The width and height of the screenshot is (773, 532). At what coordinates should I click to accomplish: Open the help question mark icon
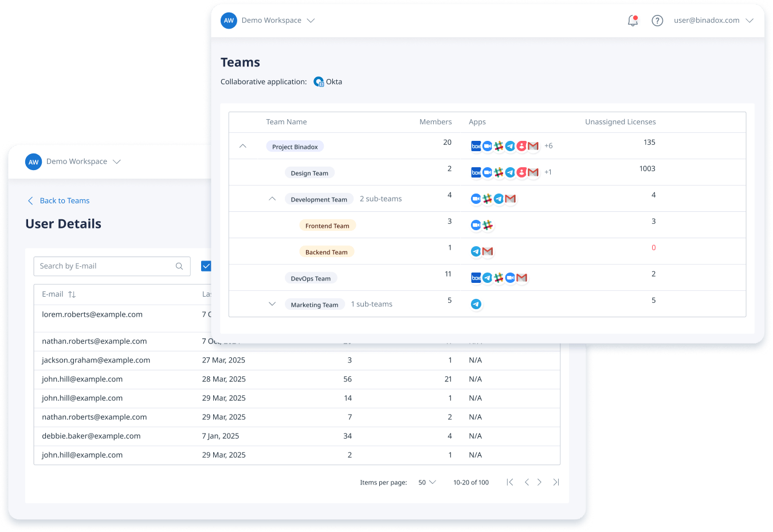coord(657,21)
